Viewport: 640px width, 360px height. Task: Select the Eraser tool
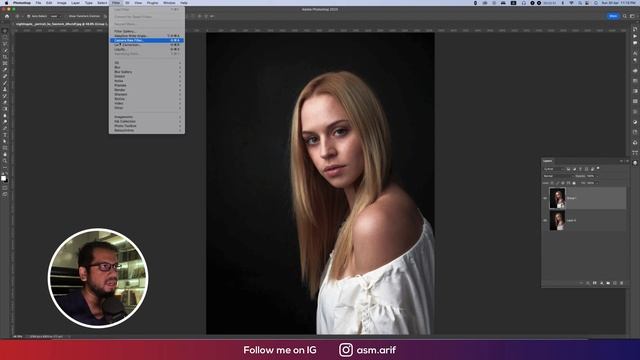(5, 102)
